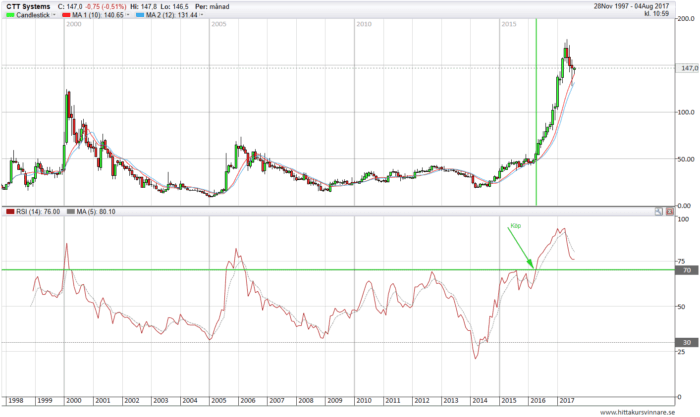This screenshot has height=417, width=700.
Task: Click the 'C: 147,0' closing price value
Action: click(70, 7)
